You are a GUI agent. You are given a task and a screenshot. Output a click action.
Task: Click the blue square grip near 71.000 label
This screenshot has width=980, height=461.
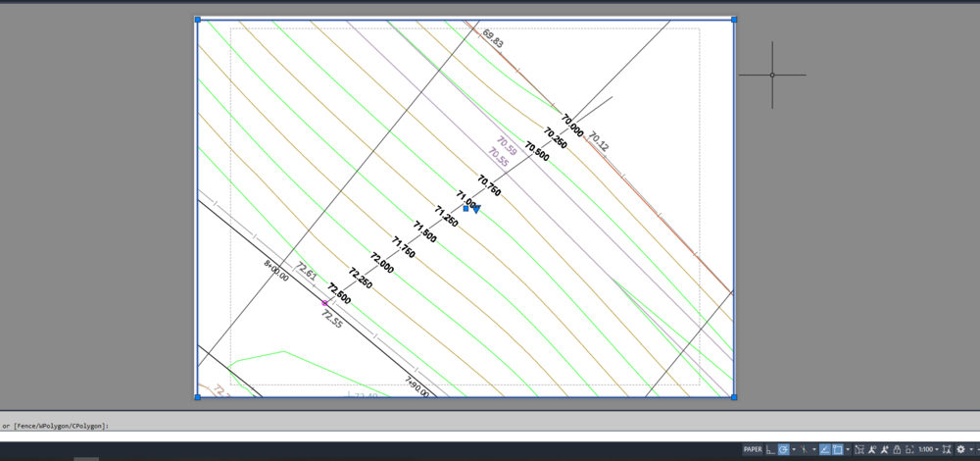[466, 208]
